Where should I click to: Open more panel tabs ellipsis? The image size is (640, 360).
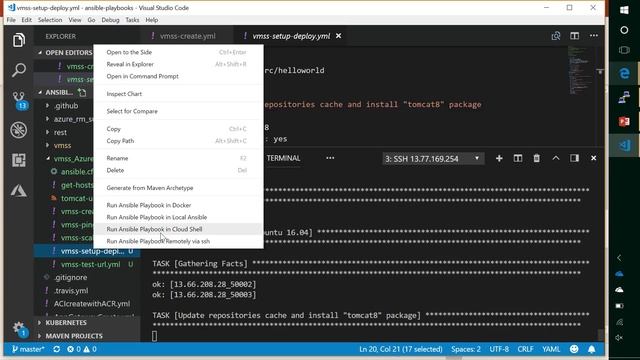(330, 158)
